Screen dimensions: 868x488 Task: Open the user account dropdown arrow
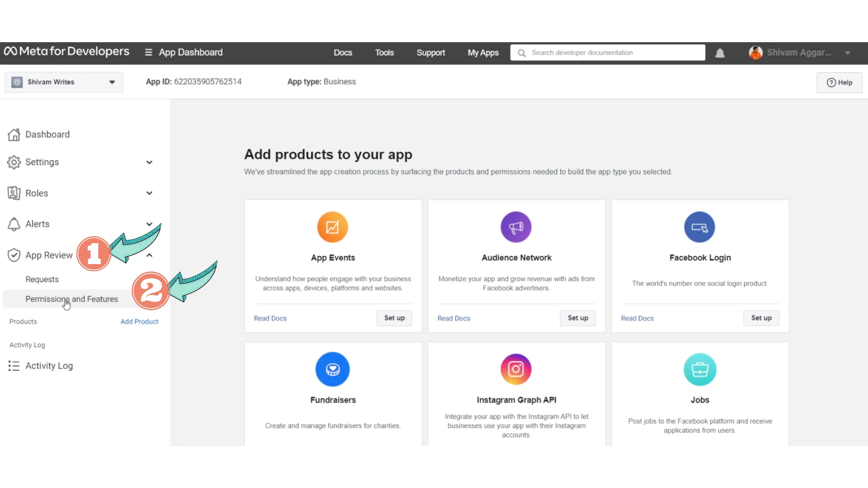847,53
